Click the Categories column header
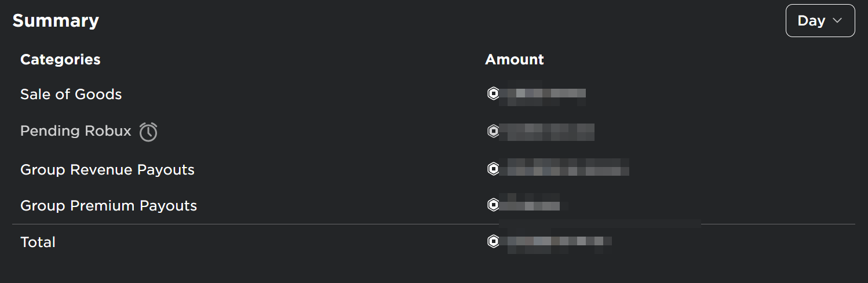868x283 pixels. click(60, 60)
